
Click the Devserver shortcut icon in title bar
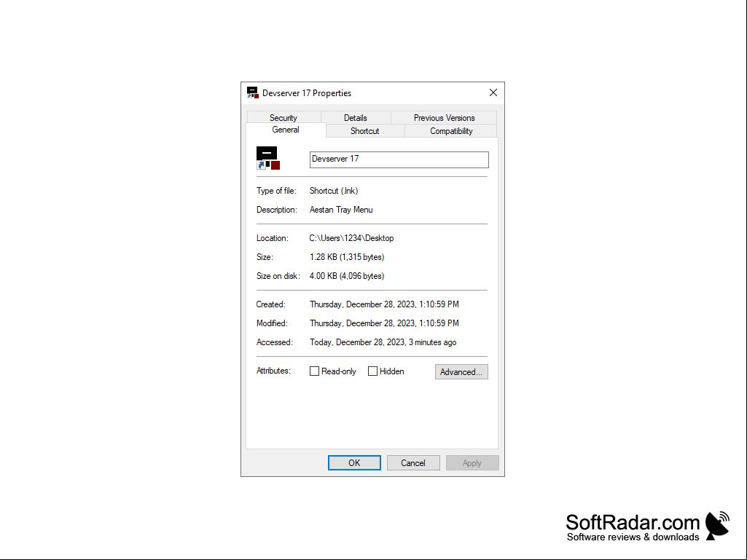point(252,93)
